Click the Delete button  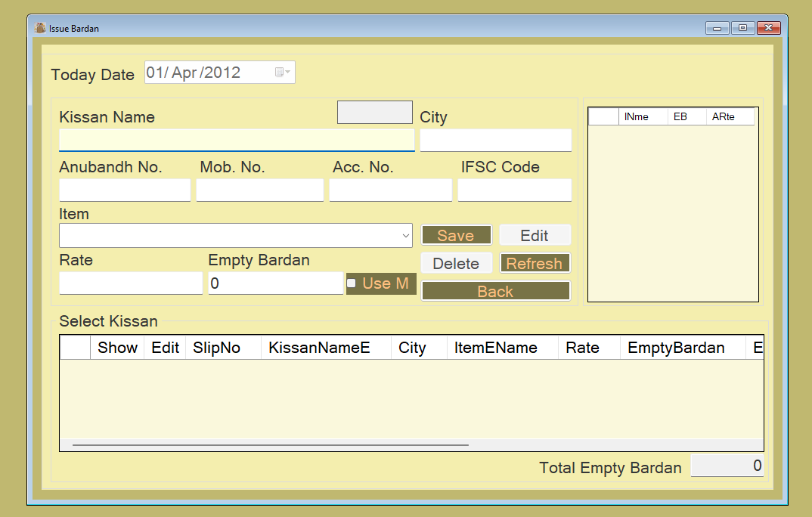(456, 264)
